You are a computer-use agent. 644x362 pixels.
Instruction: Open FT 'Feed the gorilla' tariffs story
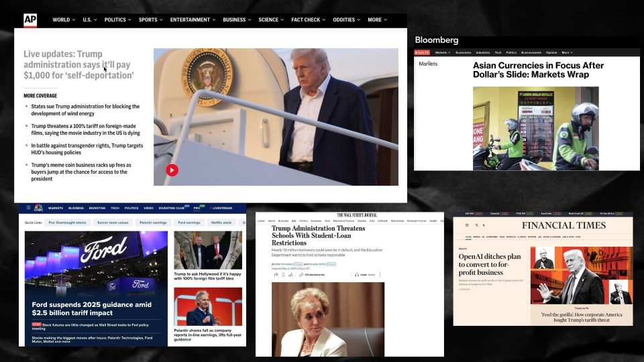pyautogui.click(x=581, y=317)
